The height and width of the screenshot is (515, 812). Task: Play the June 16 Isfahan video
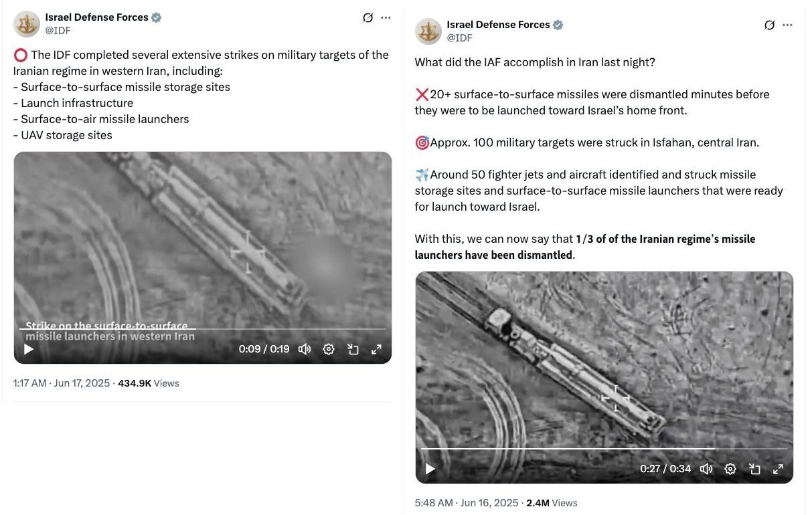pyautogui.click(x=430, y=469)
